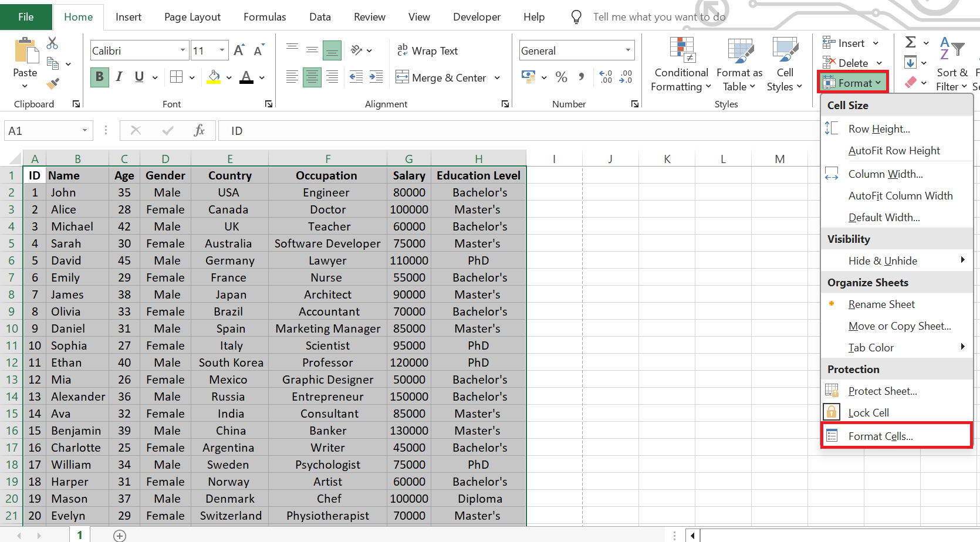This screenshot has height=542, width=980.
Task: Choose Row Height… in Format menu
Action: click(x=897, y=128)
